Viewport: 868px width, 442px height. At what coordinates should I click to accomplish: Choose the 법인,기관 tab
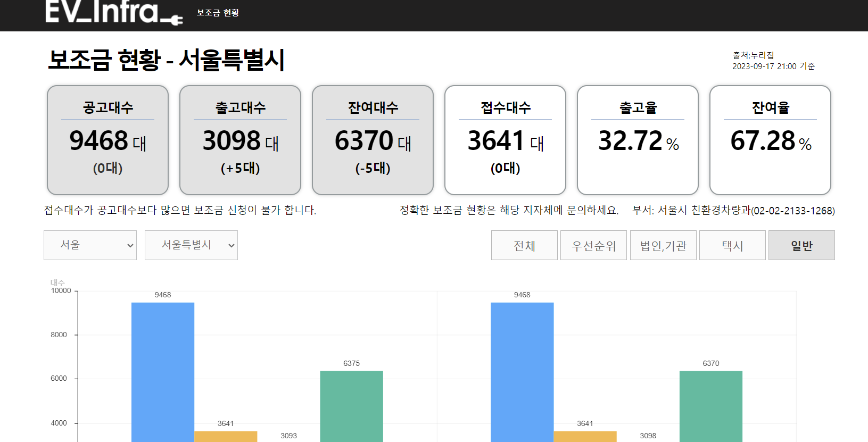click(x=663, y=245)
